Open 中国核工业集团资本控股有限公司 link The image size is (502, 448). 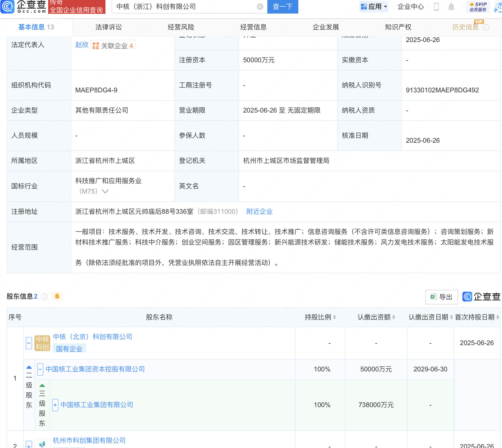(x=95, y=369)
